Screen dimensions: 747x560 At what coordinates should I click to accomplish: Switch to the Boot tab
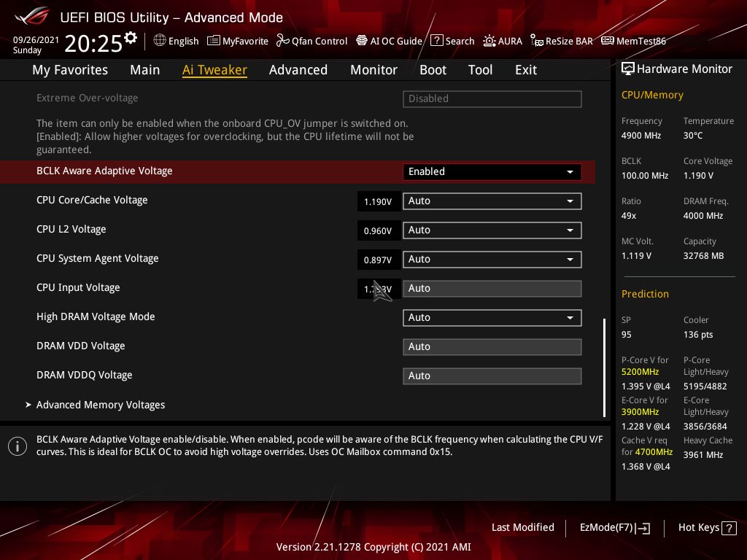coord(433,70)
